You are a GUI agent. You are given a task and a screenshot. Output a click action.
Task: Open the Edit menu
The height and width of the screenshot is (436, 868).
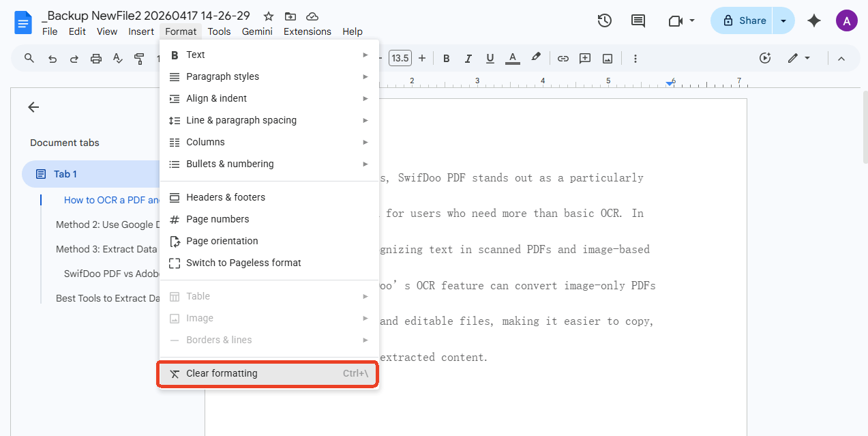(77, 31)
